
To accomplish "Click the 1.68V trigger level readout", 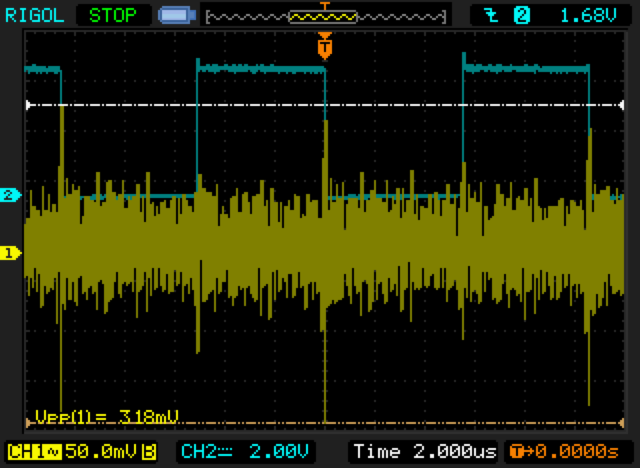I will pyautogui.click(x=588, y=16).
